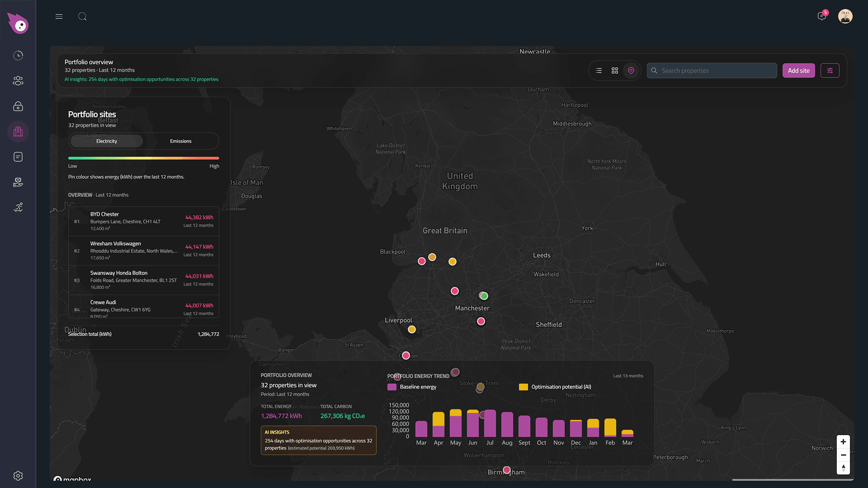Select the Emissions tab
Image resolution: width=868 pixels, height=488 pixels.
[181, 141]
